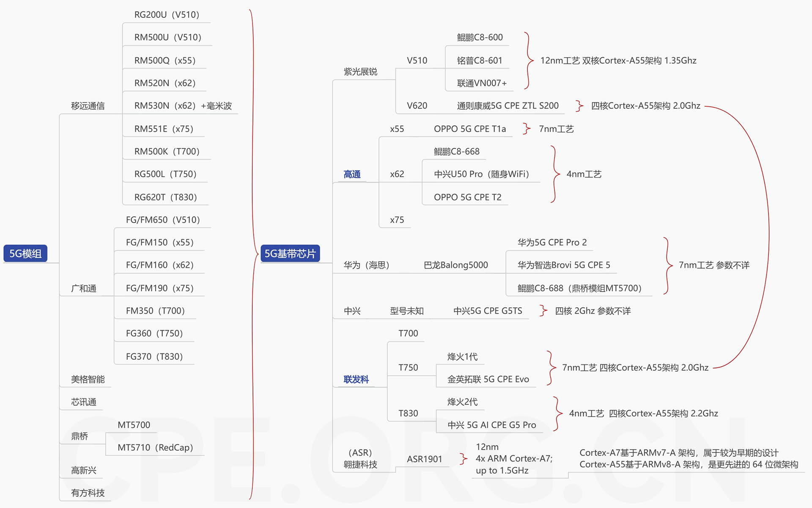
Task: Select the 5G基带芯片 root node
Action: pos(290,253)
